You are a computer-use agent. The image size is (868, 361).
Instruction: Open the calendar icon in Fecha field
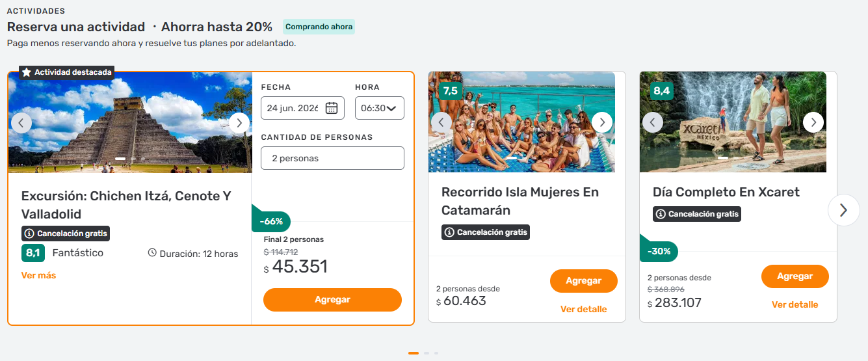pyautogui.click(x=332, y=108)
